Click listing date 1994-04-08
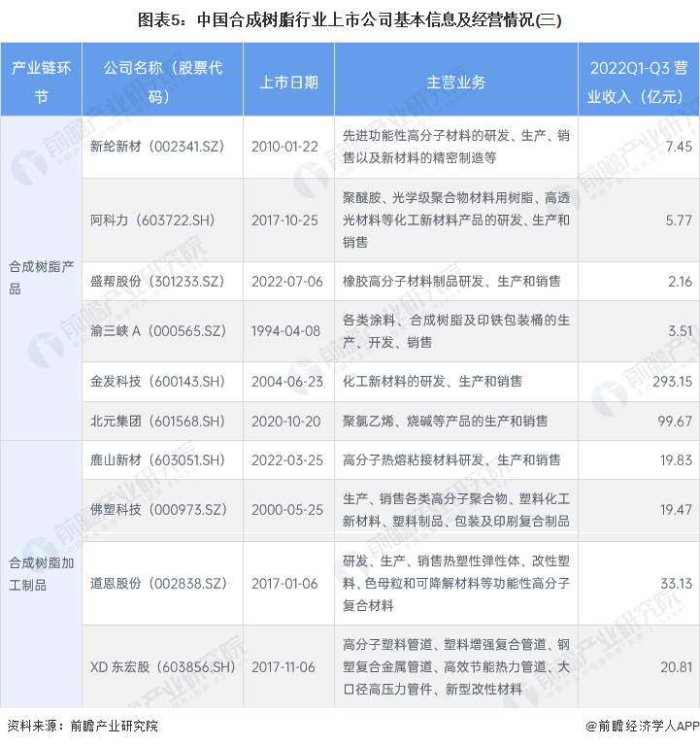 pyautogui.click(x=285, y=331)
